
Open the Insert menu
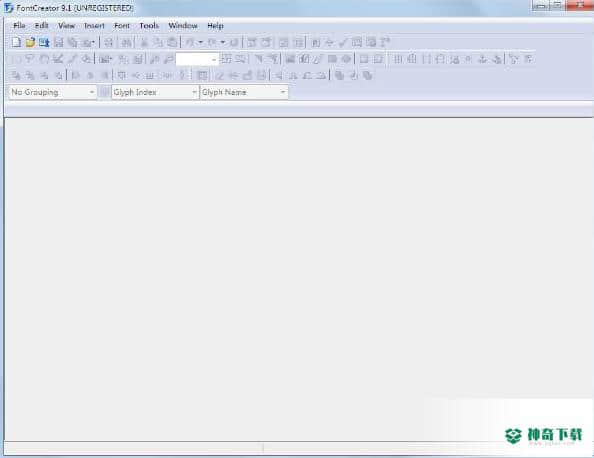pos(94,26)
